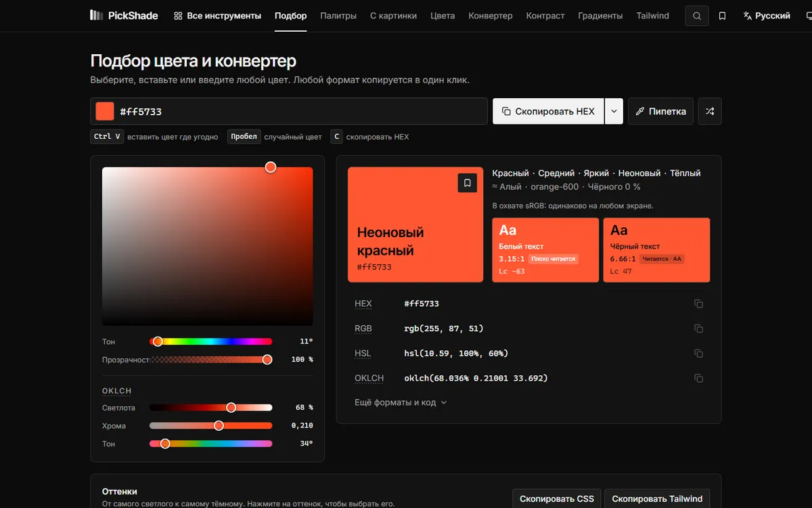Click the Светлота lightness slider handle
Screen dimensions: 812x508
231,408
